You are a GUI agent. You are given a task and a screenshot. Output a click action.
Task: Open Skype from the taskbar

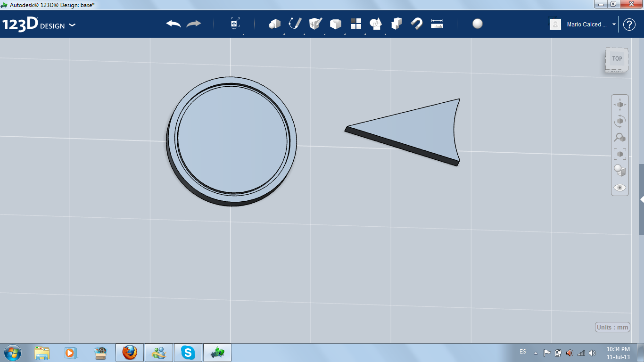(188, 353)
